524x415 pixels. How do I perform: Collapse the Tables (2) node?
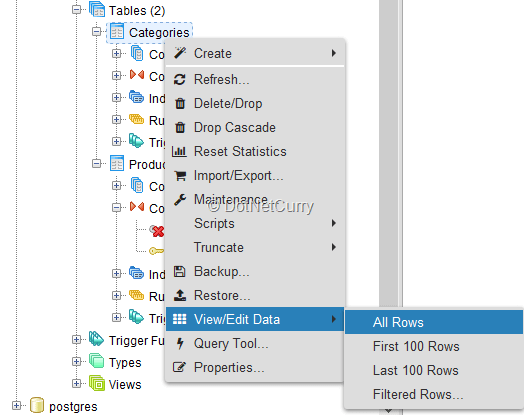click(x=77, y=10)
